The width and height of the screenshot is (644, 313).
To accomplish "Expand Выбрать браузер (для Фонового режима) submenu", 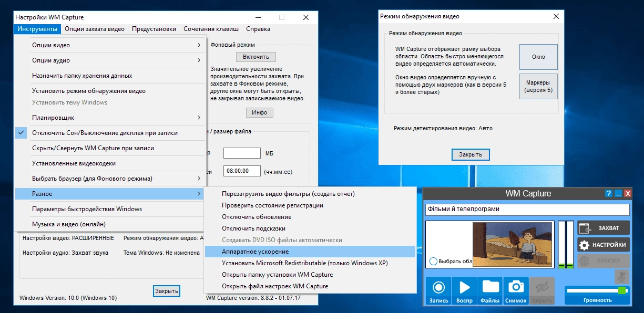I will pyautogui.click(x=110, y=179).
